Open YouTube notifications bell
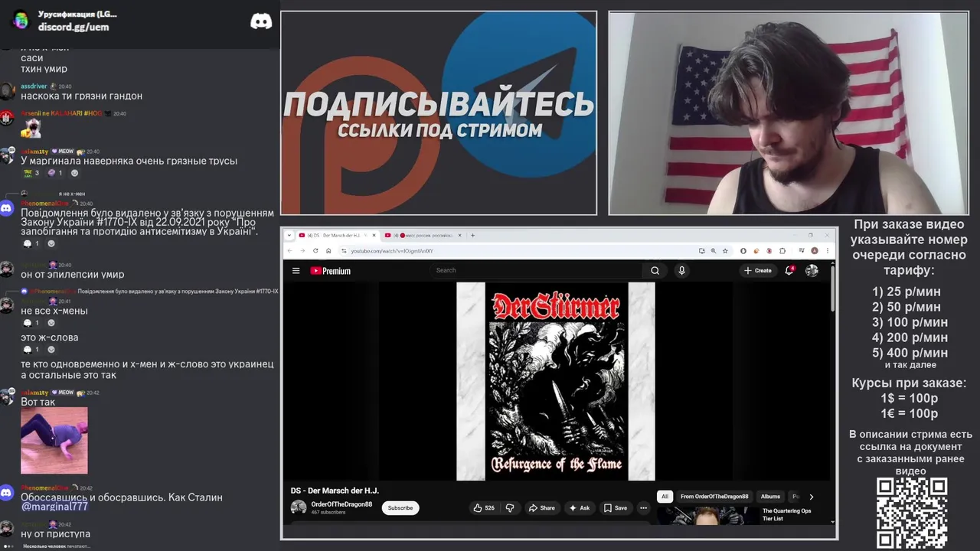 pyautogui.click(x=789, y=270)
